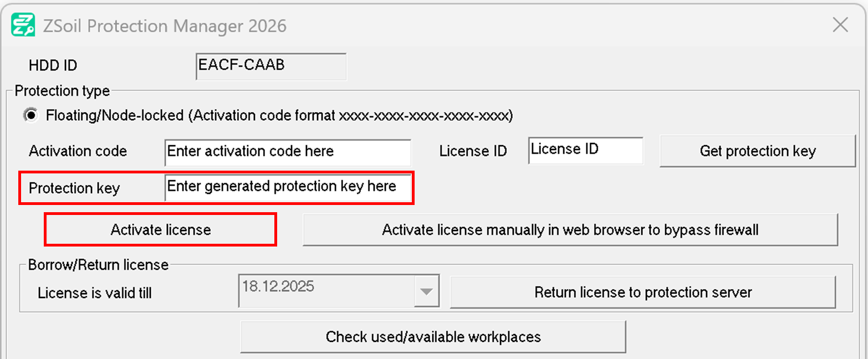Return license to protection server
Image resolution: width=868 pixels, height=359 pixels.
click(x=642, y=292)
